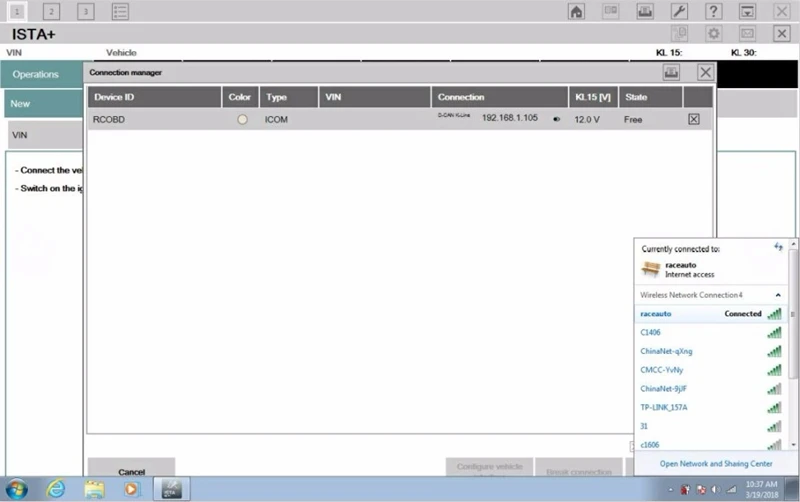Click the wireless signal tray icon
Image resolution: width=800 pixels, height=502 pixels.
point(731,490)
